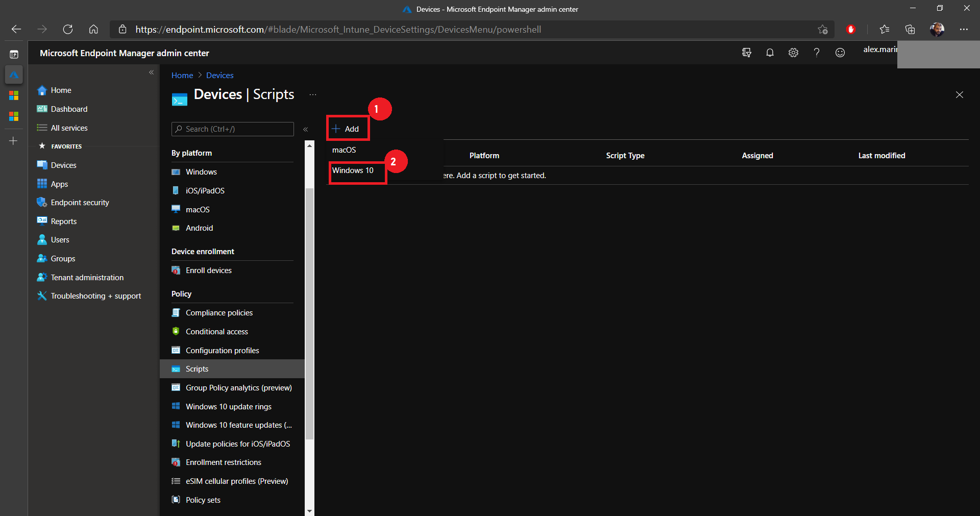
Task: Open the feedback smiley icon
Action: [840, 53]
